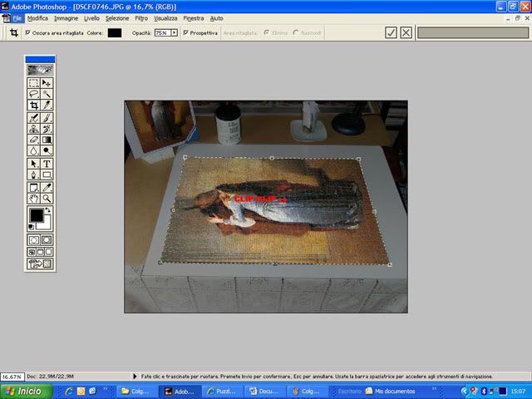Cancel the crop with the X button
This screenshot has height=399, width=532.
click(406, 33)
